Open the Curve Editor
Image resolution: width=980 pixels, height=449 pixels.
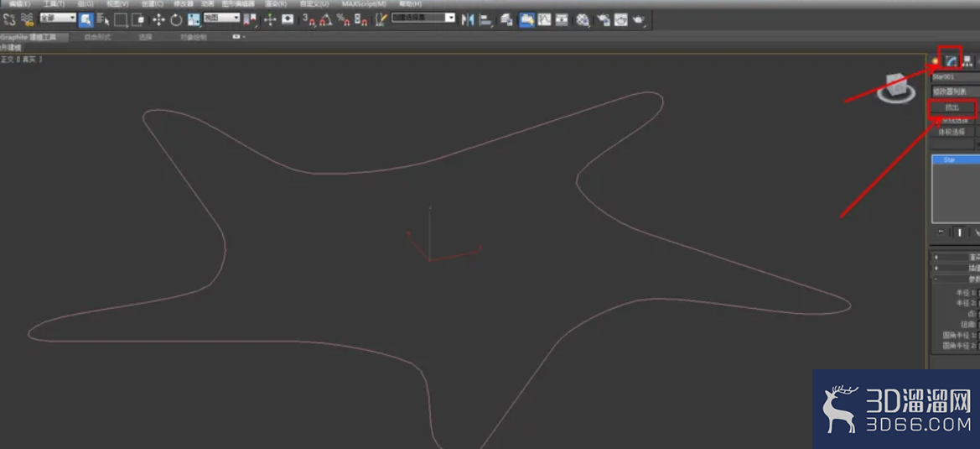[x=544, y=20]
